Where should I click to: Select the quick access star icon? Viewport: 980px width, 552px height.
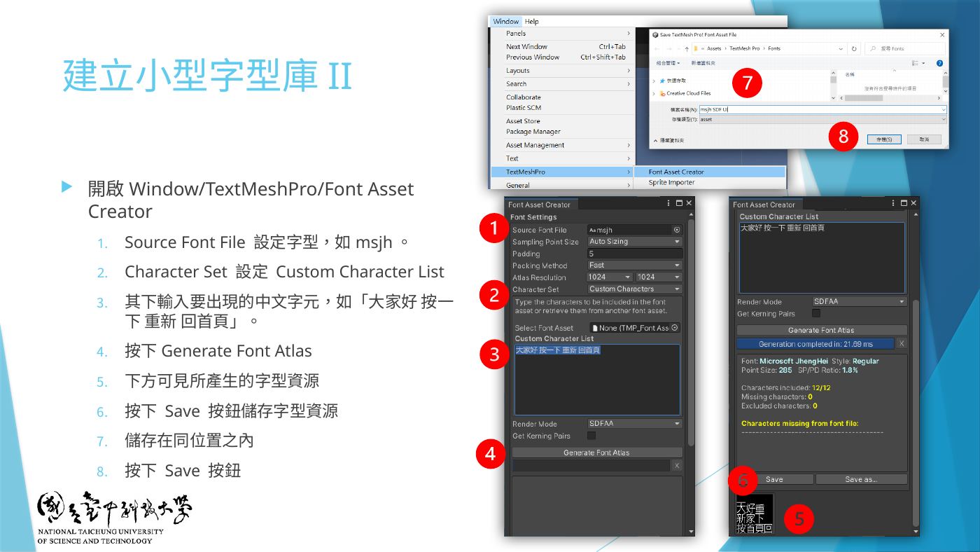click(x=662, y=81)
